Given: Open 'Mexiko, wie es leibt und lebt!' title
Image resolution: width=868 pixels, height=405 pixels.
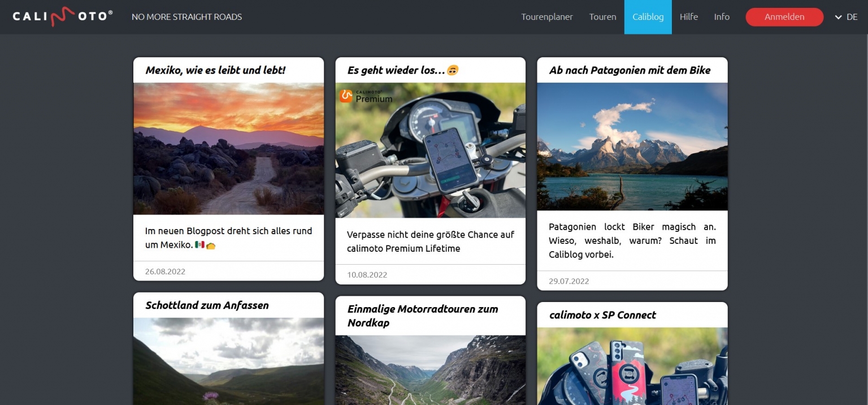Looking at the screenshot, I should click(x=215, y=70).
